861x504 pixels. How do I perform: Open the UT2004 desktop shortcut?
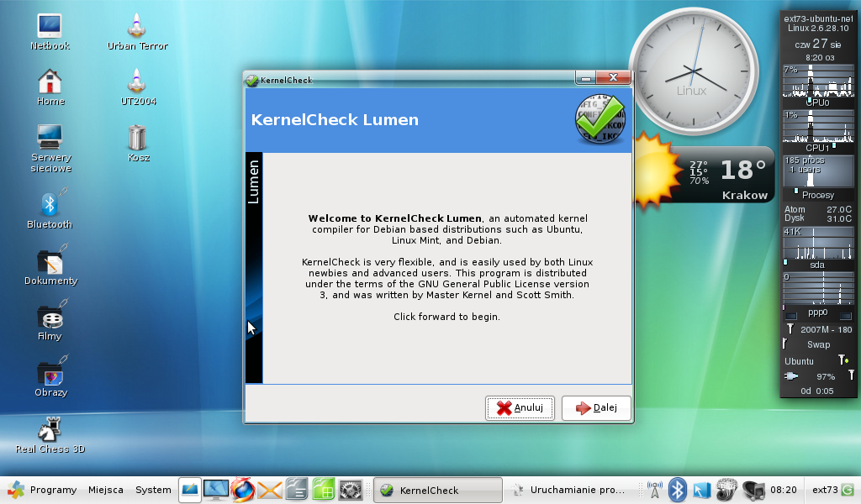[x=138, y=82]
